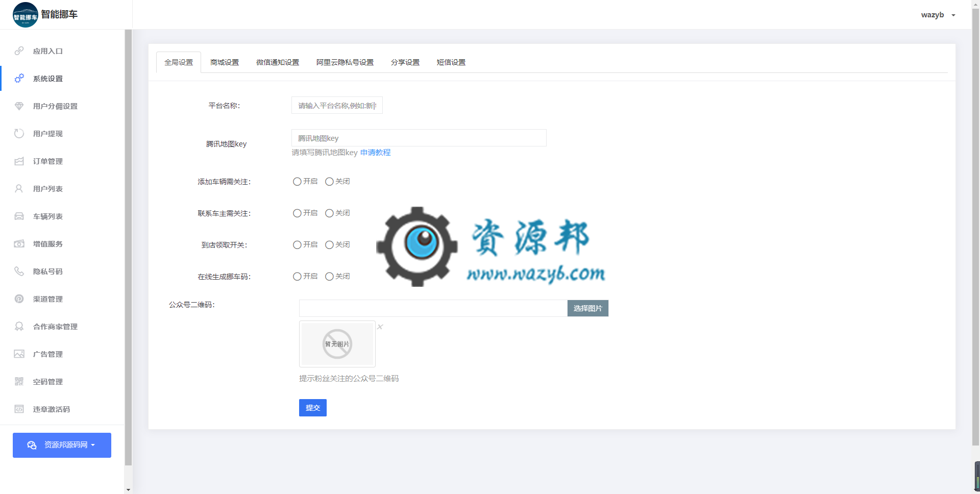
Task: Click the 隐私号码 phone icon
Action: (x=19, y=271)
